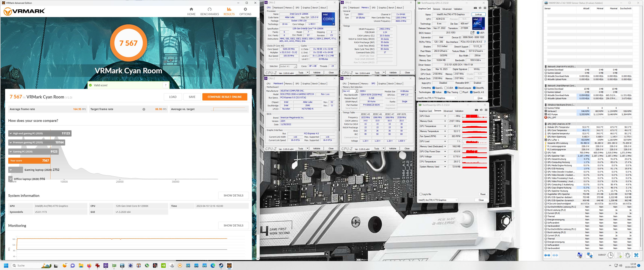Open Steam from the taskbar
The height and width of the screenshot is (270, 644).
(221, 265)
